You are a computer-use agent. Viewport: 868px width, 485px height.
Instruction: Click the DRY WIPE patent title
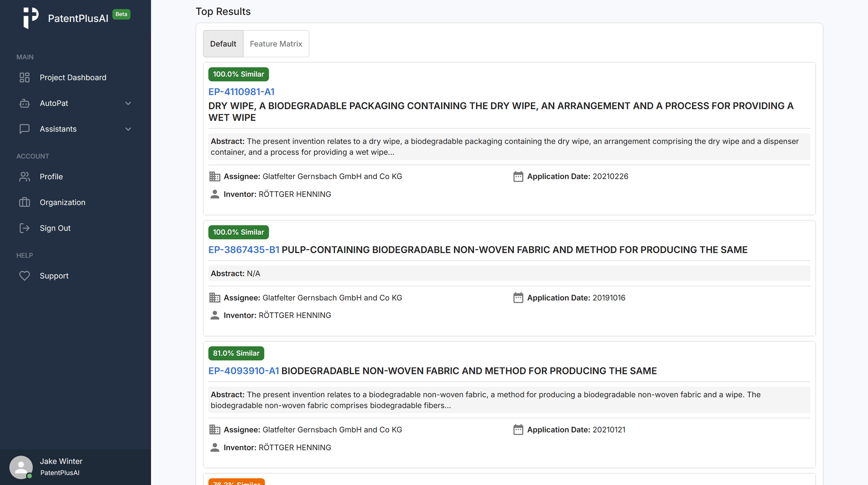pos(501,111)
